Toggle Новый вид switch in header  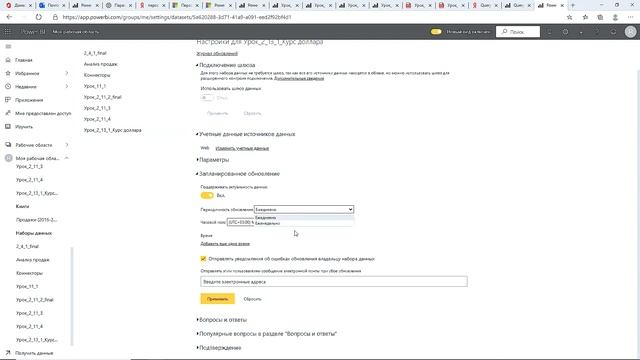(436, 31)
